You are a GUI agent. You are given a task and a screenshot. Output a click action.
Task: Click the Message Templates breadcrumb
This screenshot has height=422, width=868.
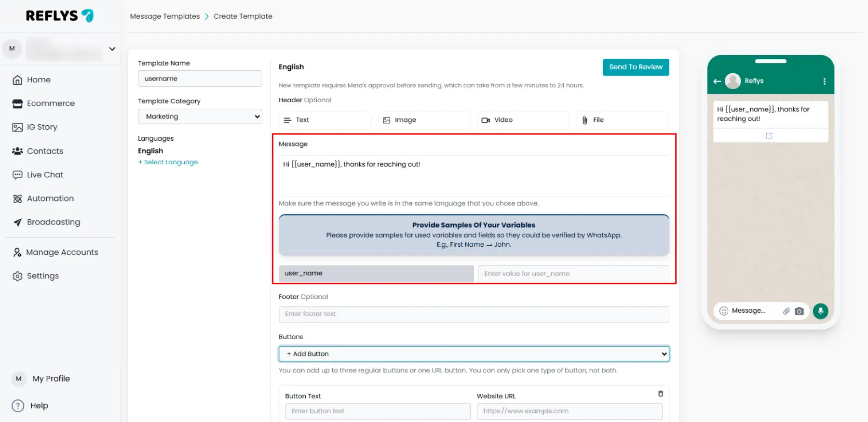pos(165,16)
